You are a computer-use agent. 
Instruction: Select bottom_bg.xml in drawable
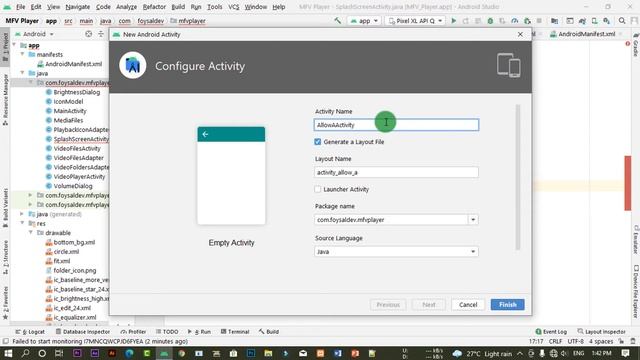coord(74,242)
